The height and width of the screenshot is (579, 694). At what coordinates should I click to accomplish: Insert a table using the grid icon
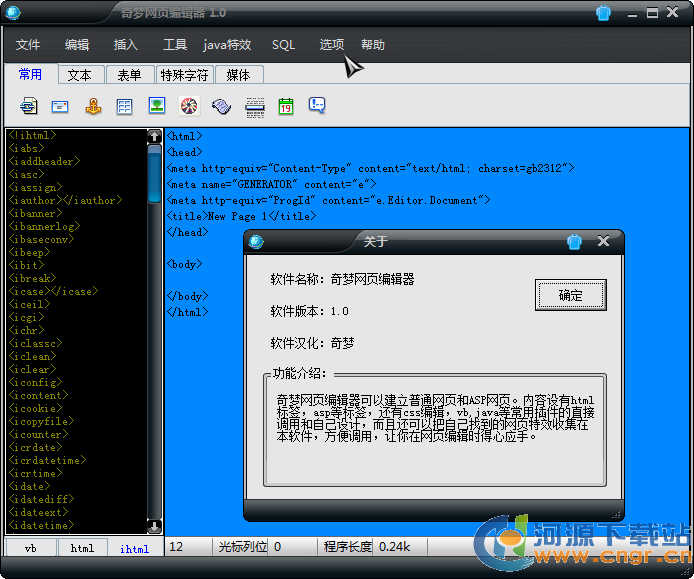click(124, 107)
